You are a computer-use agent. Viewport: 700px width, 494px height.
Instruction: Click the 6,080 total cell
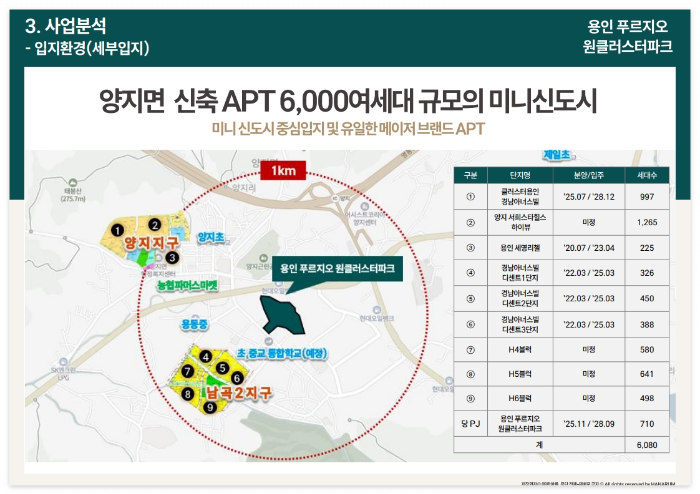[647, 445]
